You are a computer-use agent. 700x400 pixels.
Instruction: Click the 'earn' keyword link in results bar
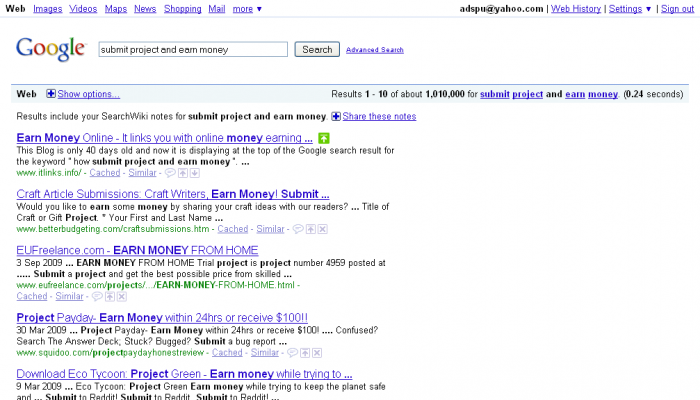pos(575,94)
